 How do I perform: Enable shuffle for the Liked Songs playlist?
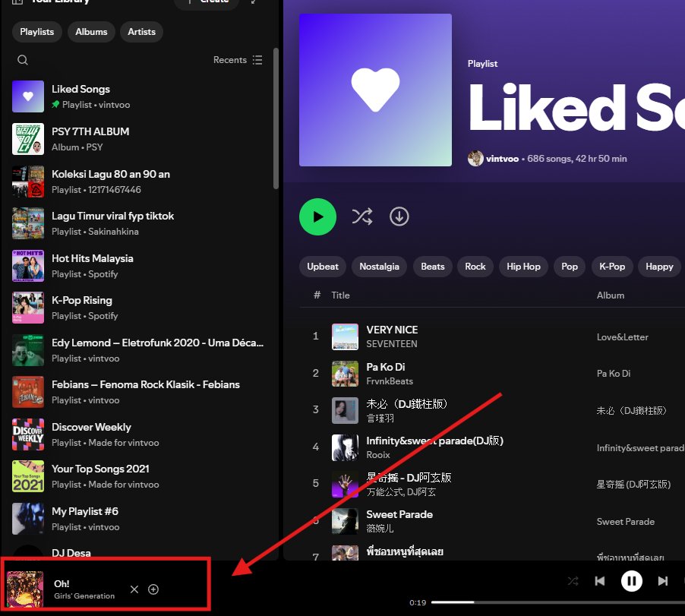(x=362, y=216)
